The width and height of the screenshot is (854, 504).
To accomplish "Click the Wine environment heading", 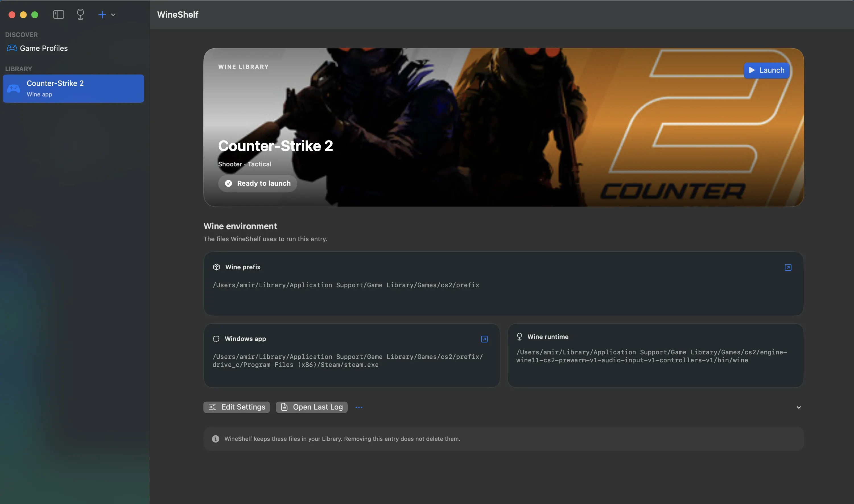I will (240, 226).
